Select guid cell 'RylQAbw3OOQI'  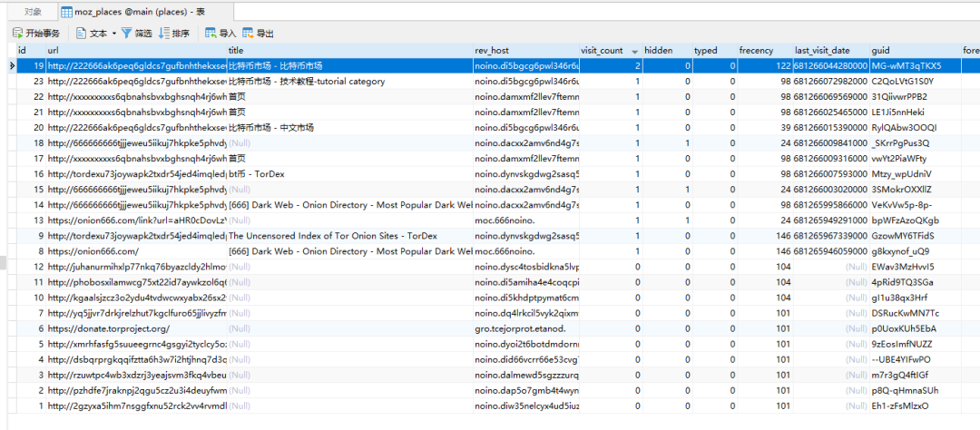click(915, 128)
